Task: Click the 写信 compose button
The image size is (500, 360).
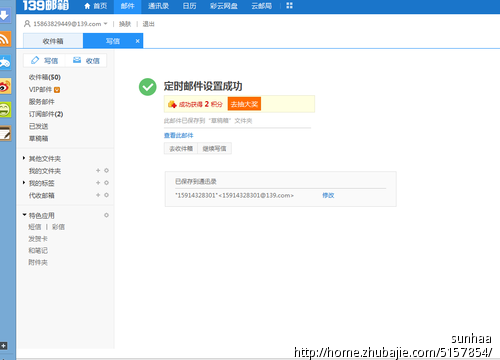Action: (45, 61)
